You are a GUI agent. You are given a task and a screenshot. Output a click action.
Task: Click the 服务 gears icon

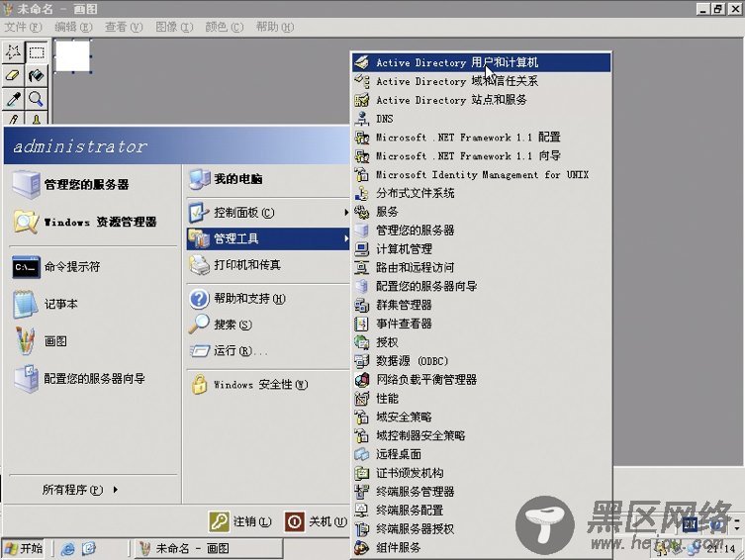[x=361, y=212]
